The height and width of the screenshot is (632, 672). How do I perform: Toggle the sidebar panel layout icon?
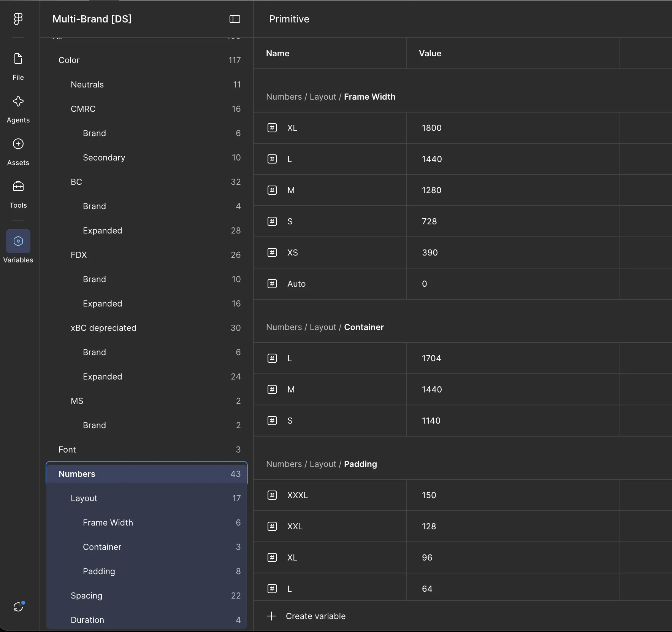pyautogui.click(x=235, y=19)
